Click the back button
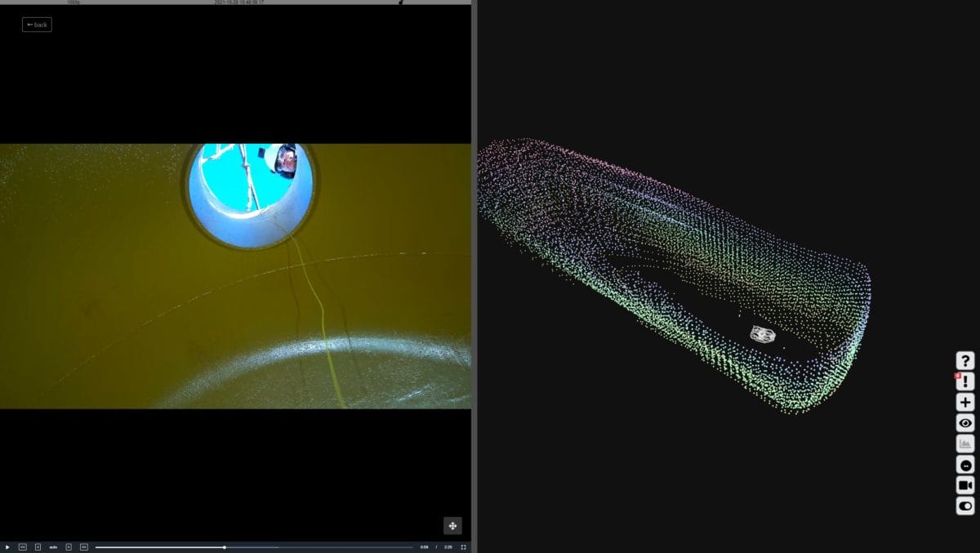 pos(37,25)
